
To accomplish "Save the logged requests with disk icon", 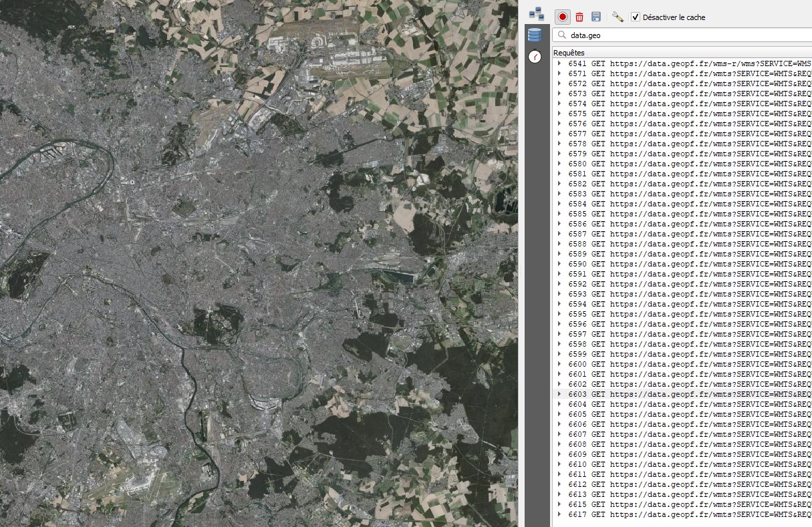I will click(x=597, y=17).
